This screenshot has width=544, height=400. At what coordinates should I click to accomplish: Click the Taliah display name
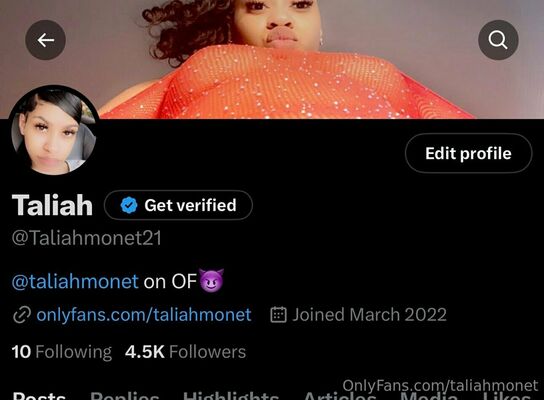pos(52,205)
